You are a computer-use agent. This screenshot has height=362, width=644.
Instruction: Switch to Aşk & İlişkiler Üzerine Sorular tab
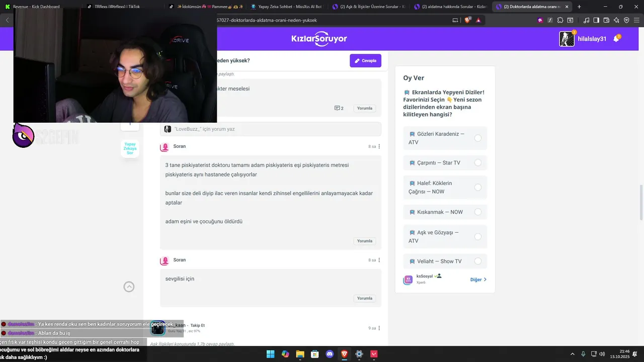(x=368, y=7)
